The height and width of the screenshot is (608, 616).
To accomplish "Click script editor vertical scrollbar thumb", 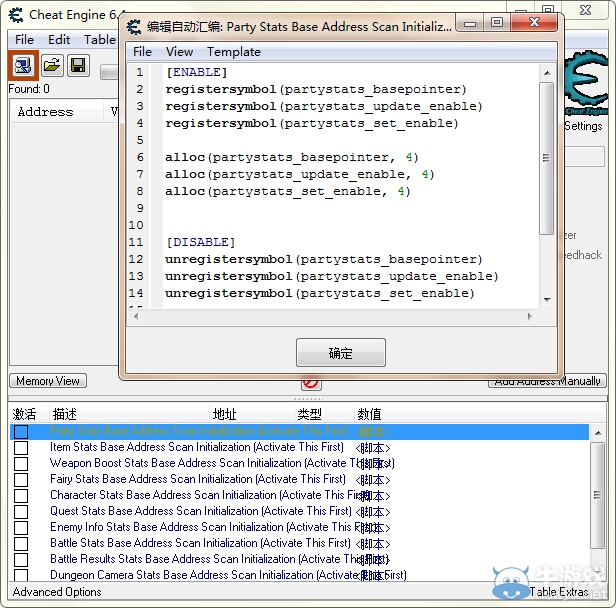I will [546, 158].
